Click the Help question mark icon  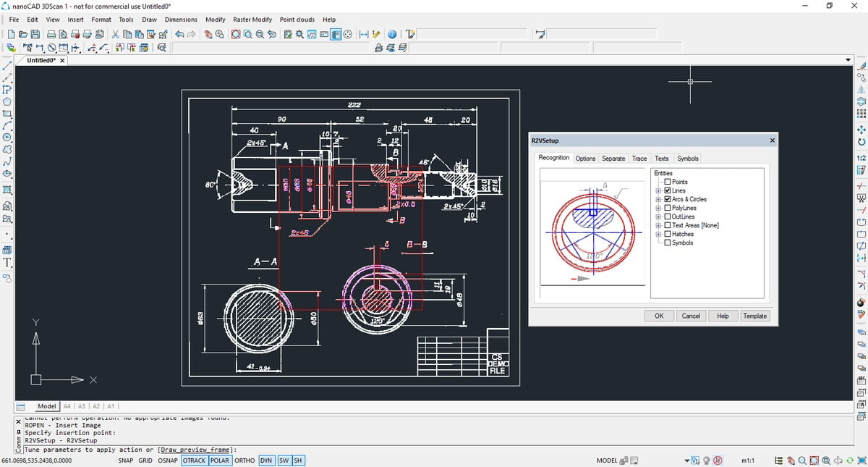(x=392, y=34)
